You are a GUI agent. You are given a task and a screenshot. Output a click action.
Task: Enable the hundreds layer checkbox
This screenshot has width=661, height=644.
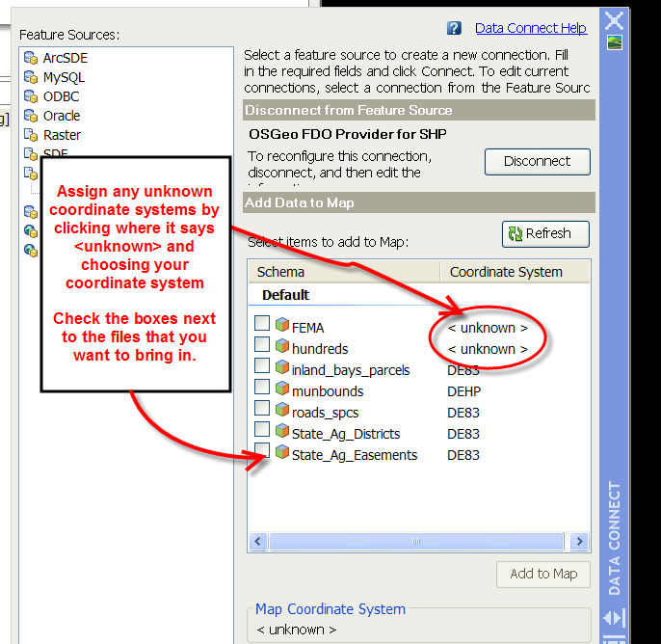point(262,344)
